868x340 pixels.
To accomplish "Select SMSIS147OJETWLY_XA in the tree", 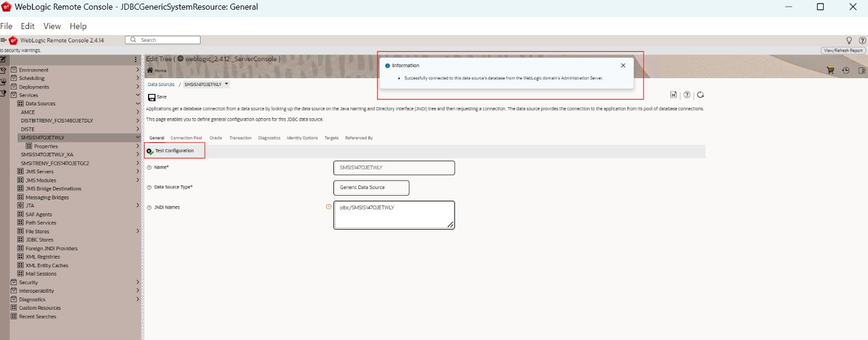I will pos(47,155).
